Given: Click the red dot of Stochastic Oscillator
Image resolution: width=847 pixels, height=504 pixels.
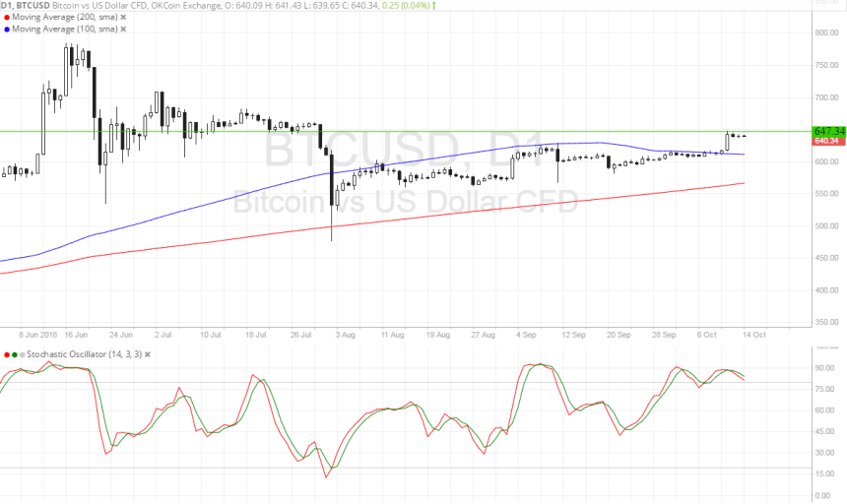Looking at the screenshot, I should pos(7,354).
